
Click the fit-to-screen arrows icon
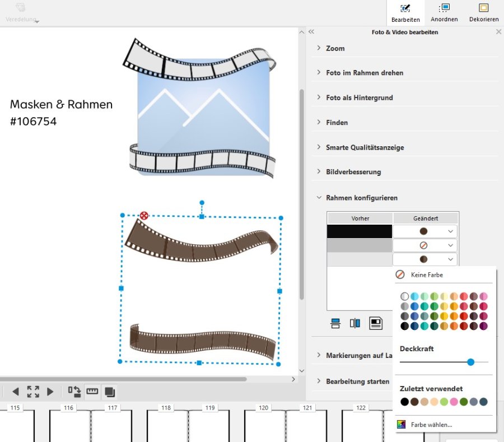pyautogui.click(x=33, y=392)
